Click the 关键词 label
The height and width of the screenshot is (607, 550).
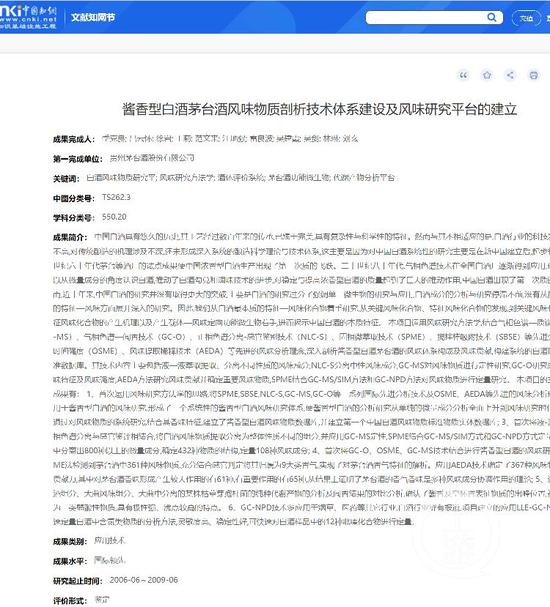(66, 179)
